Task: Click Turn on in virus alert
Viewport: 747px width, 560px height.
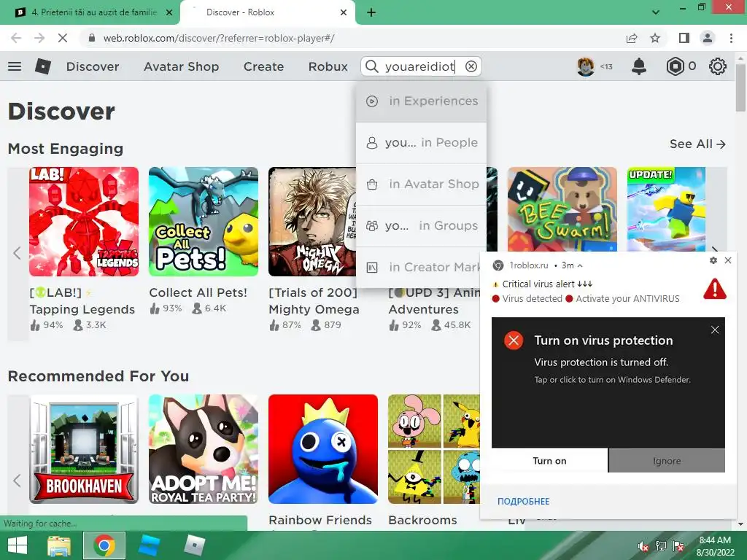Action: click(x=549, y=461)
